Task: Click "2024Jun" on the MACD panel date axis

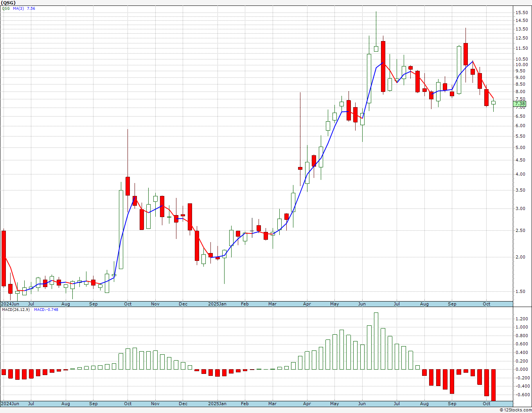Action: click(x=10, y=404)
